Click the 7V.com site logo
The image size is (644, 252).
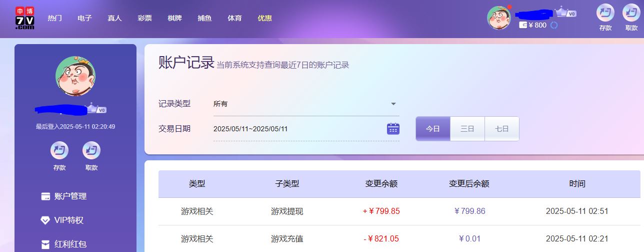pyautogui.click(x=24, y=19)
